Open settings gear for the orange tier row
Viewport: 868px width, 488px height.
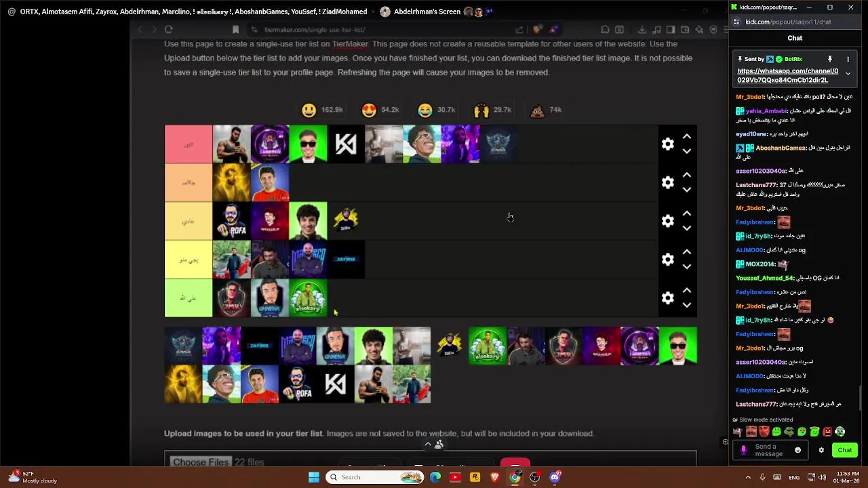[x=668, y=182]
